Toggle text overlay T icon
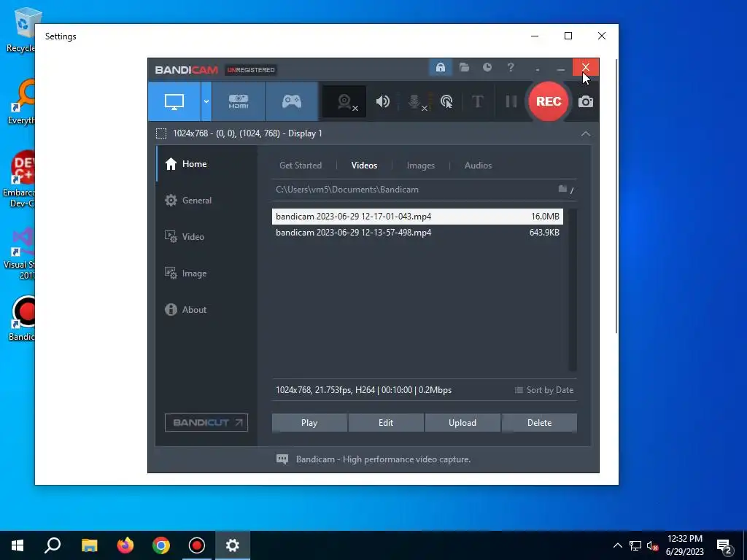This screenshot has height=560, width=747. click(x=477, y=101)
